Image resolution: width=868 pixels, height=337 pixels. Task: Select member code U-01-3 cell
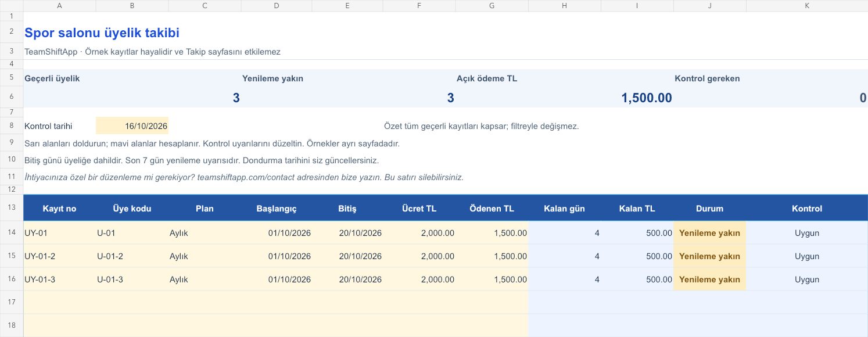point(132,279)
